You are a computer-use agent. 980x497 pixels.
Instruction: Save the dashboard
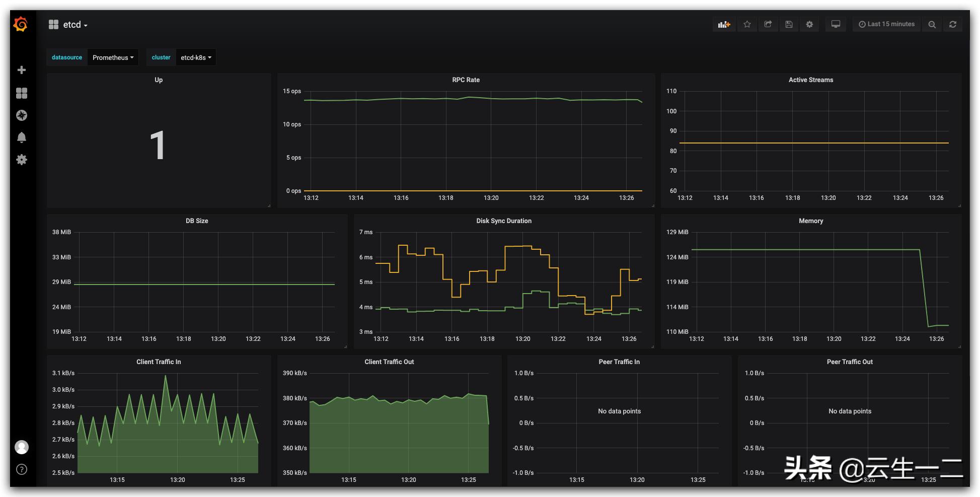pos(789,24)
